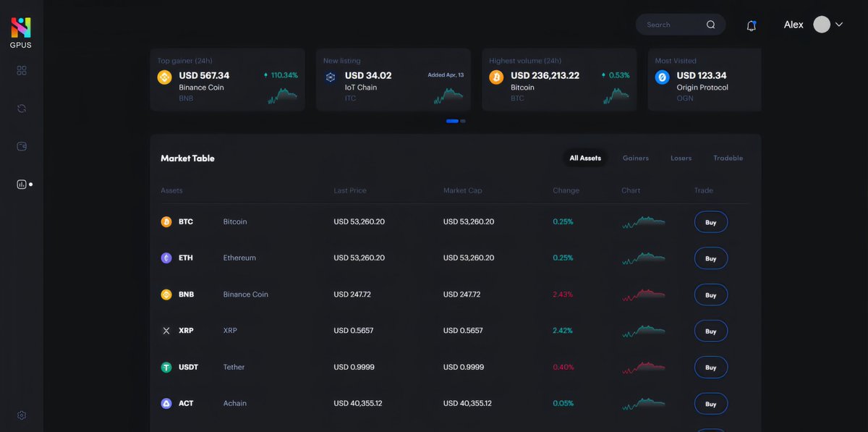Sort by Assets column header
Screen dimensions: 868x432
click(171, 190)
